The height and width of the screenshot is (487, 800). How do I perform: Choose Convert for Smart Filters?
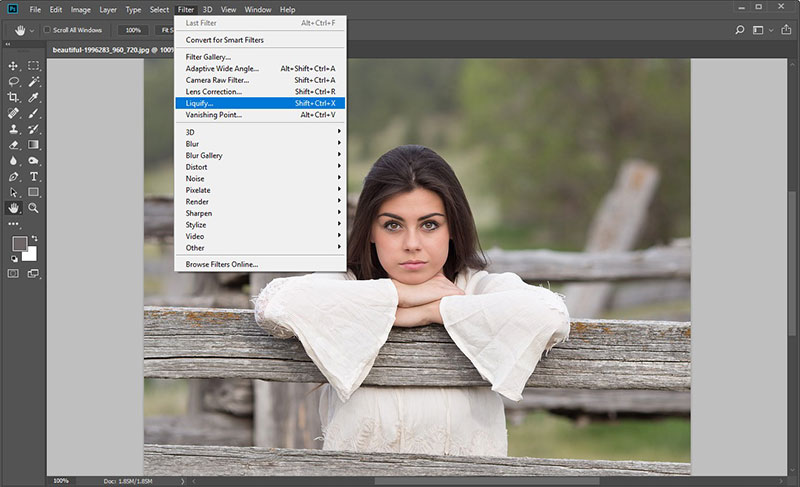(260, 40)
